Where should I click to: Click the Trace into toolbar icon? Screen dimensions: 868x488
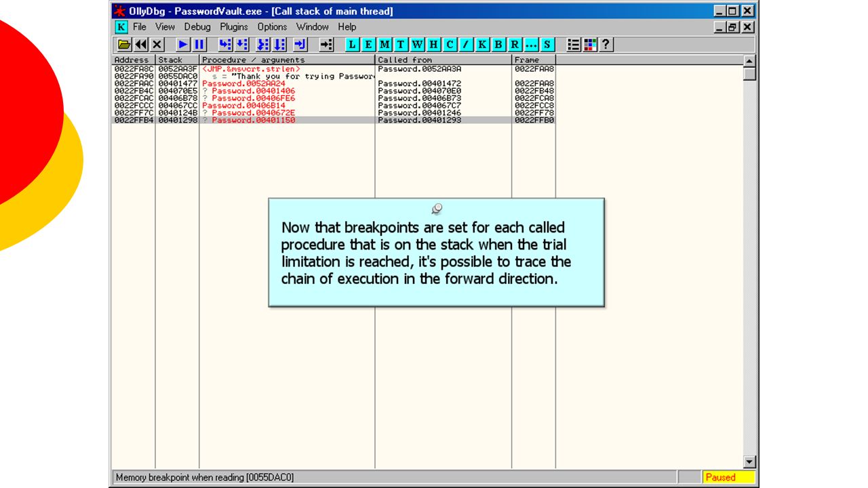click(x=262, y=45)
